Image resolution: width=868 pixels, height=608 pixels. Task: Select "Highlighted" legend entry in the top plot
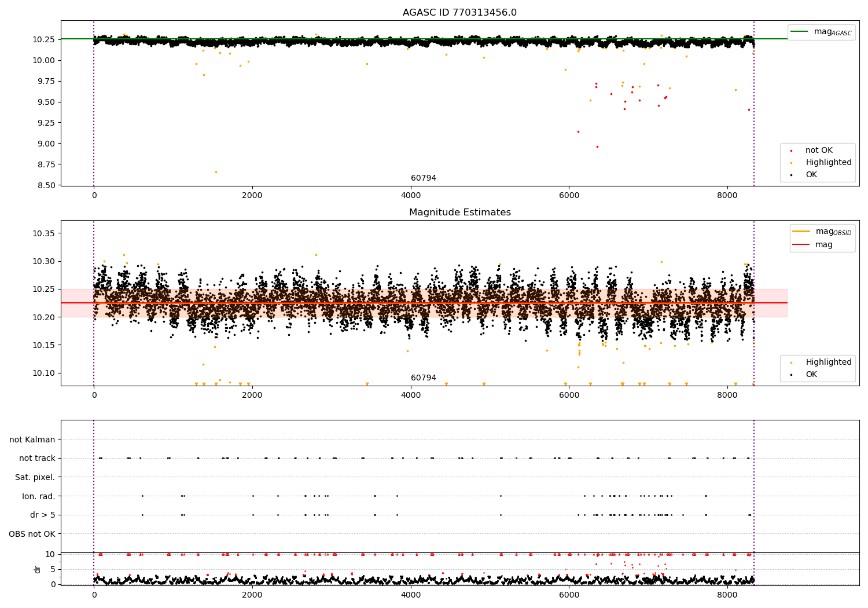point(829,163)
